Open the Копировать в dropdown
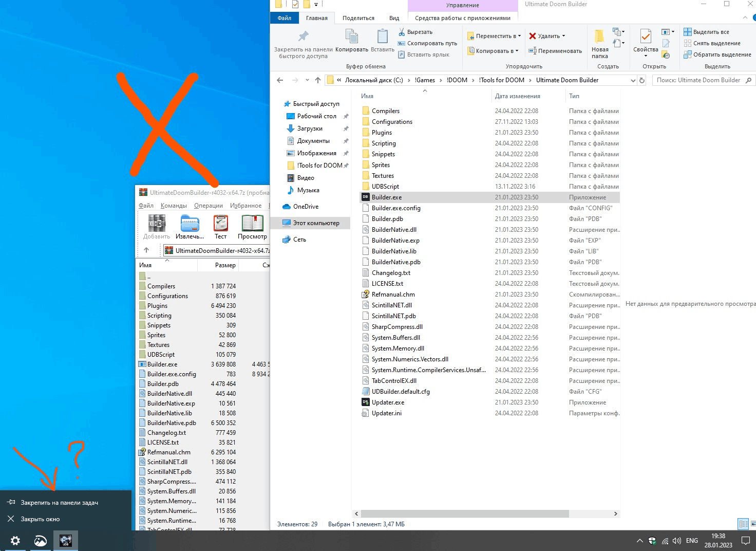The width and height of the screenshot is (756, 551). click(493, 51)
